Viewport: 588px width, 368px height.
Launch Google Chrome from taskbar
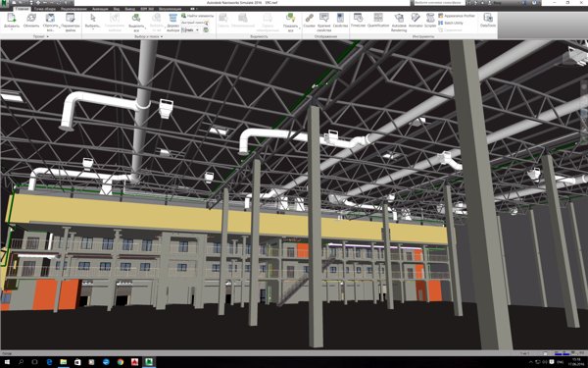point(121,362)
